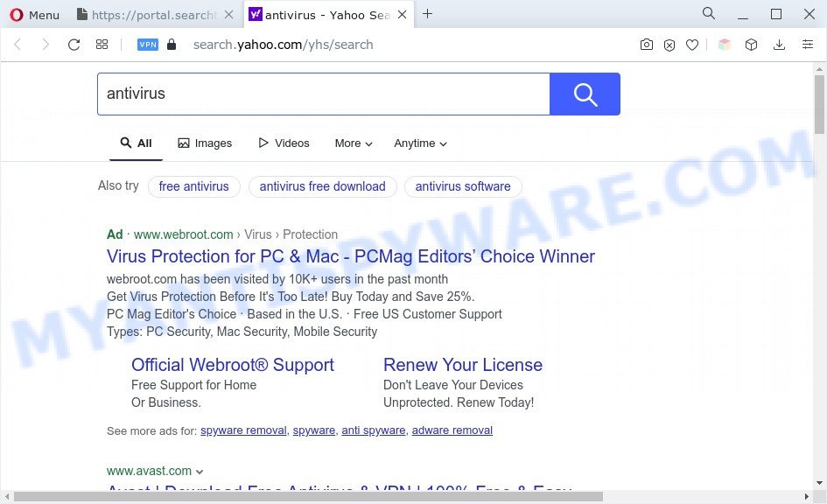Click the antivirus software suggestion

click(463, 186)
